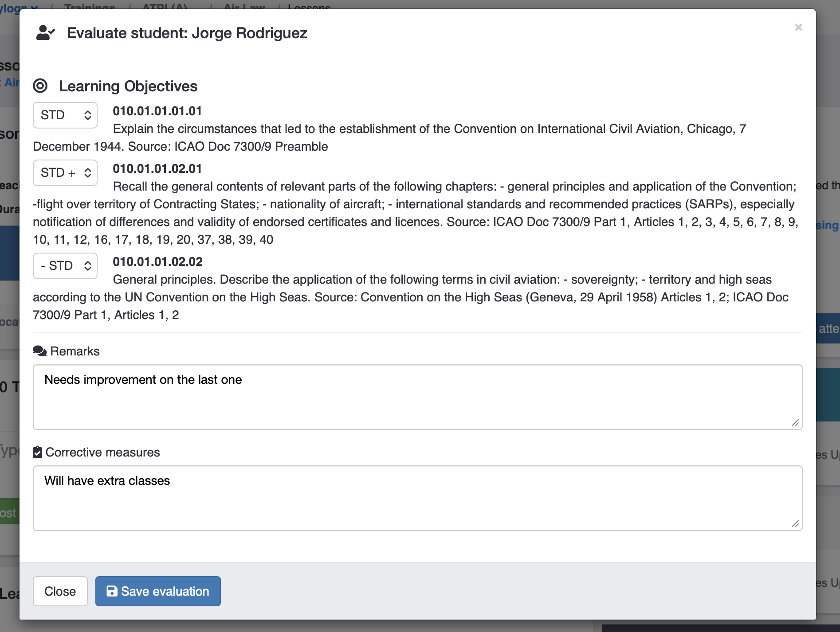
Task: Click the Learning Objectives bullseye icon
Action: coord(40,86)
